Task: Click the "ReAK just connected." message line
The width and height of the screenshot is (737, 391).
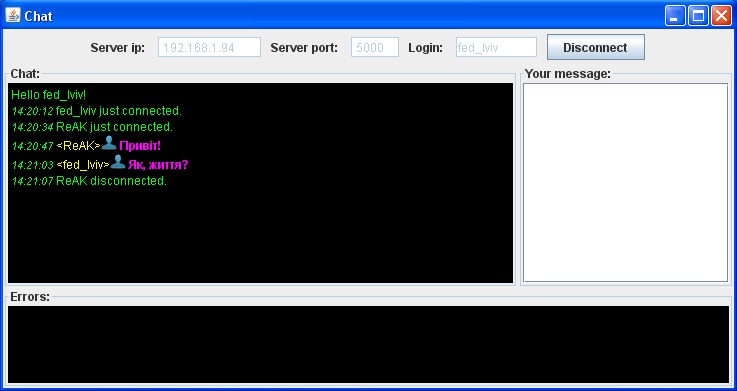Action: point(92,127)
